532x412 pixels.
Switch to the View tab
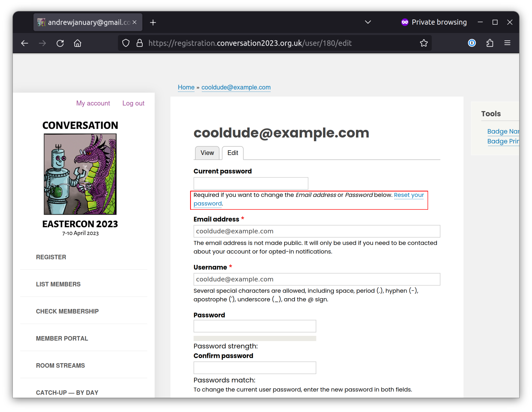[x=207, y=153]
